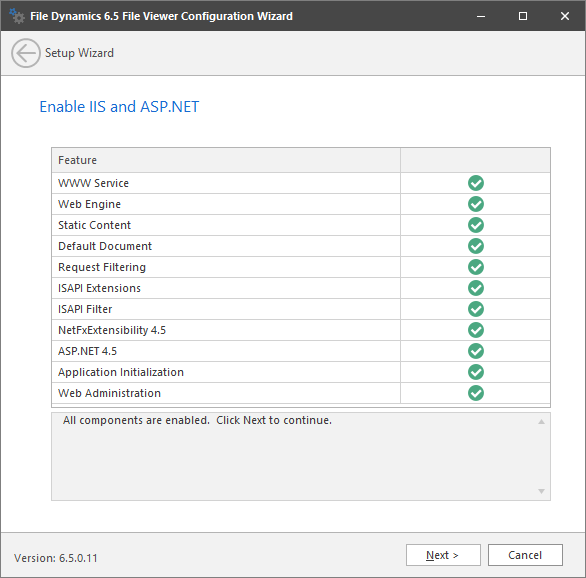Viewport: 586px width, 578px height.
Task: Click the Application Initialization status checkmark
Action: tap(476, 372)
